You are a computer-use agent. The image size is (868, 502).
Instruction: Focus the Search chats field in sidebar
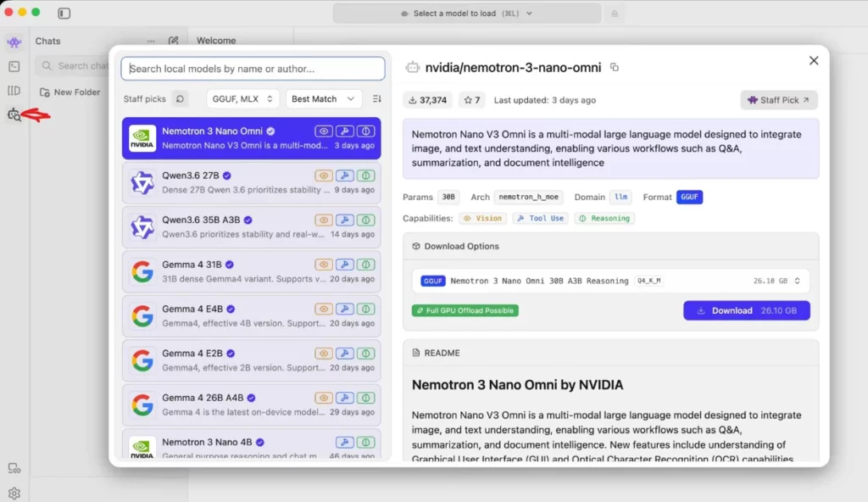click(72, 66)
